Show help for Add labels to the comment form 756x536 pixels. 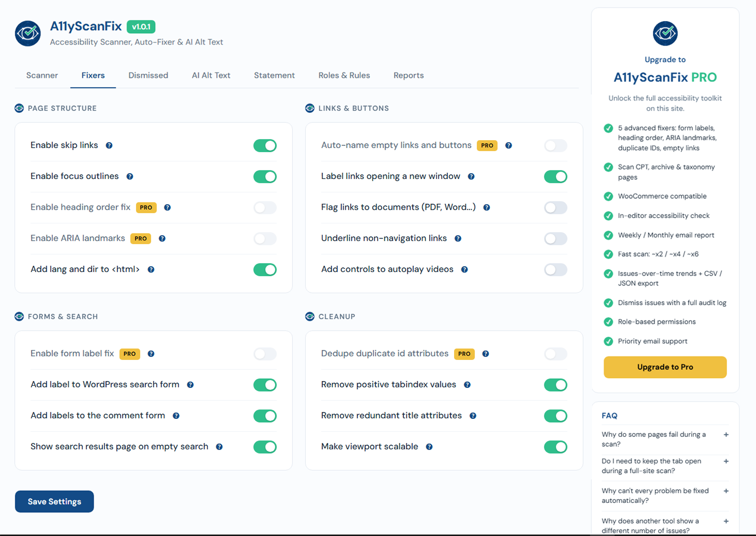tap(176, 416)
